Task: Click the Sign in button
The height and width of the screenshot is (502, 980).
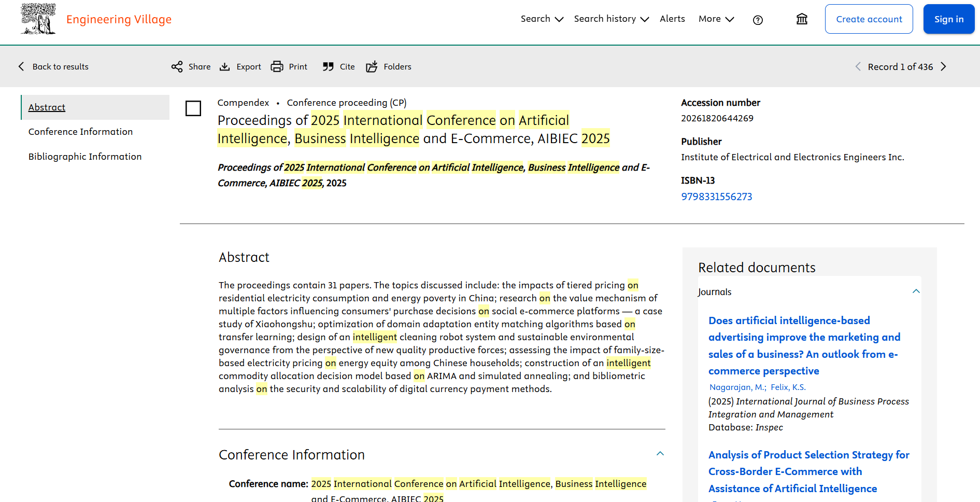Action: (949, 19)
